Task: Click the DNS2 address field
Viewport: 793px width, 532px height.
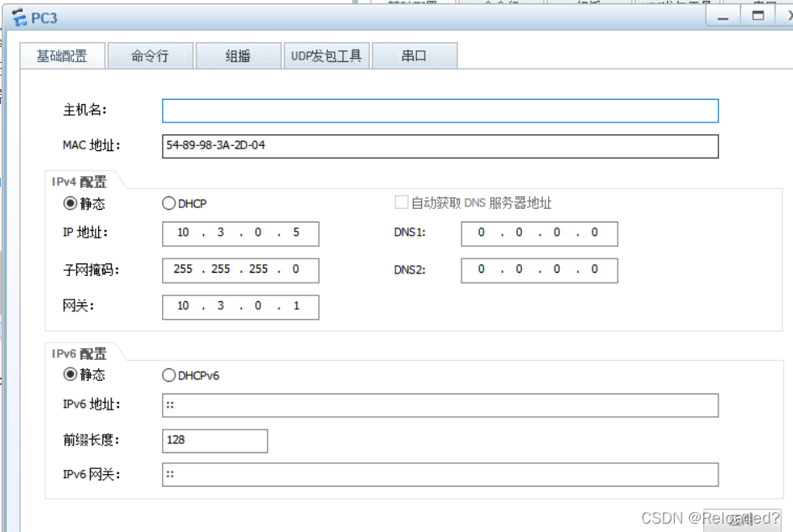Action: coord(539,270)
